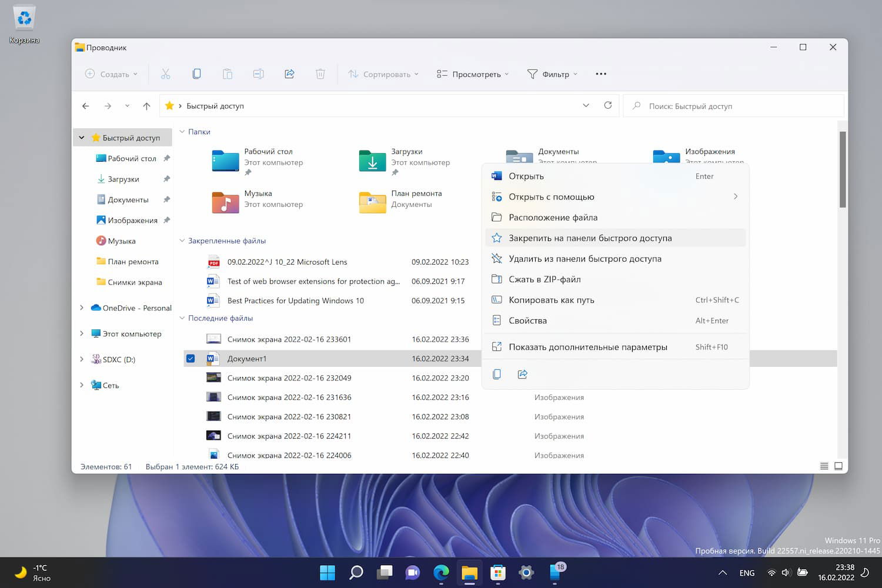Click the share icon at context menu bottom
This screenshot has height=588, width=882.
[x=522, y=375]
